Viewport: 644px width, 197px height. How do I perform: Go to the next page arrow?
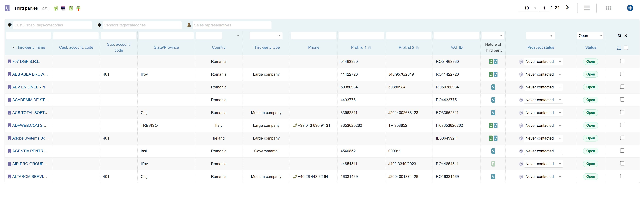[x=567, y=8]
